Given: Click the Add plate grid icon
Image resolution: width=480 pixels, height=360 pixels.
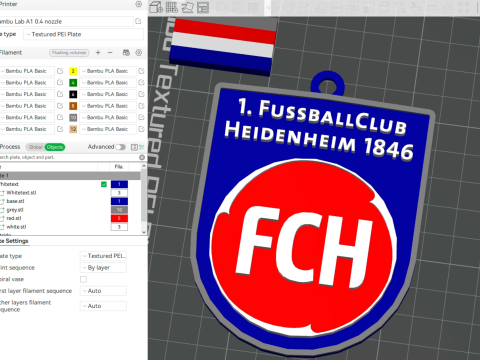Looking at the screenshot, I should coord(172,7).
